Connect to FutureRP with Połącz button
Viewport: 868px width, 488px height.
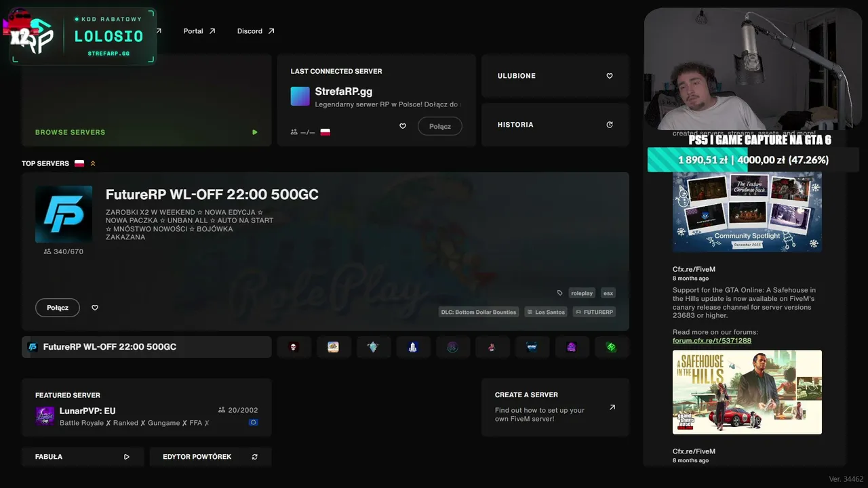pyautogui.click(x=58, y=308)
